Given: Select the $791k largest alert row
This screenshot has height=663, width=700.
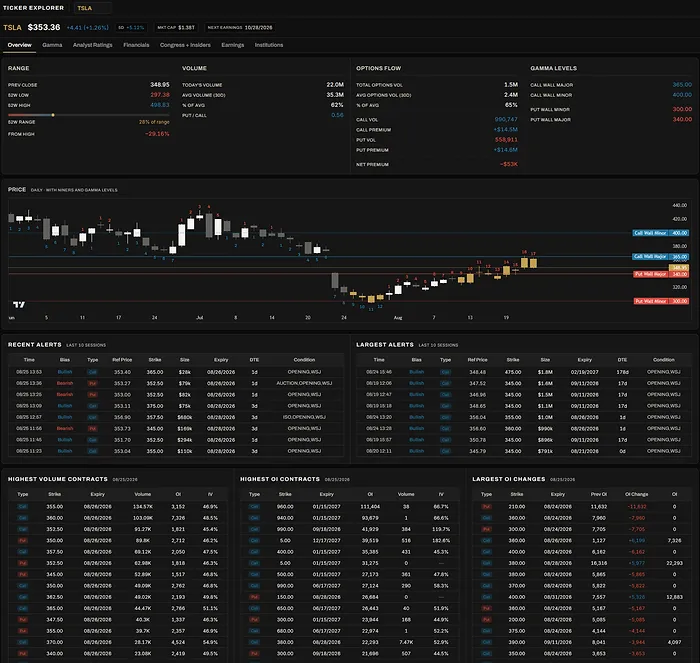Looking at the screenshot, I should [524, 451].
